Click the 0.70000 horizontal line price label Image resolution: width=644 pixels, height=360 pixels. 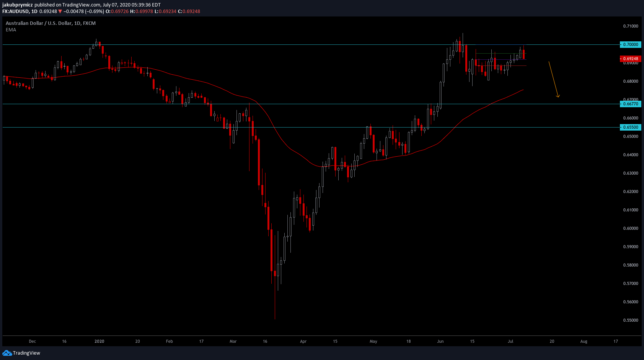(630, 44)
